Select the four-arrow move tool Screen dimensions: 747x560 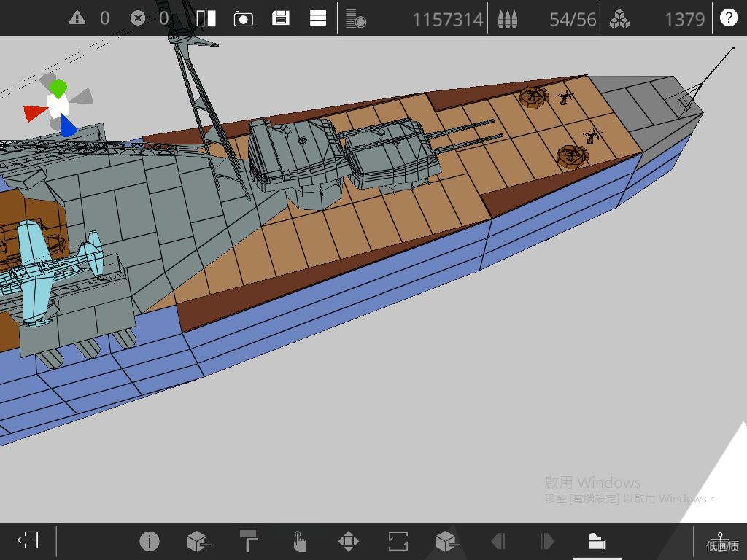click(x=348, y=542)
